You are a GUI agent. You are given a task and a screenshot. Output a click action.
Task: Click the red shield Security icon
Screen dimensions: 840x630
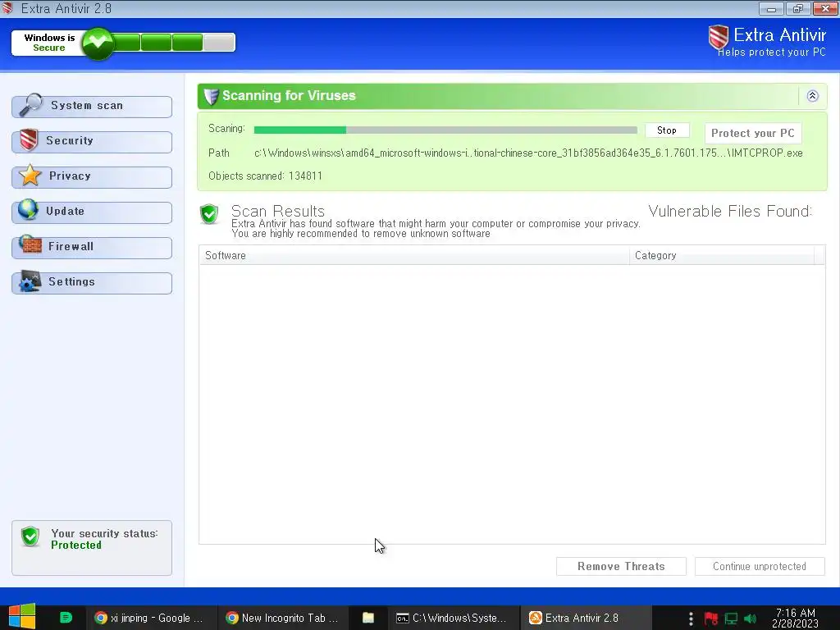point(29,140)
